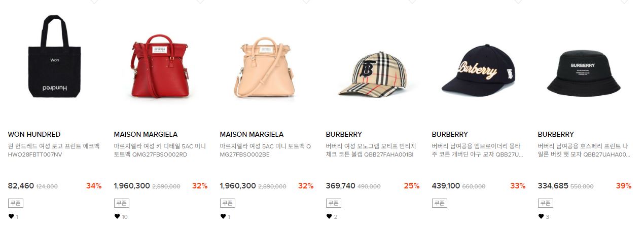Like the red Maison Margiela tote with 10 hearts
The height and width of the screenshot is (232, 644).
(117, 217)
